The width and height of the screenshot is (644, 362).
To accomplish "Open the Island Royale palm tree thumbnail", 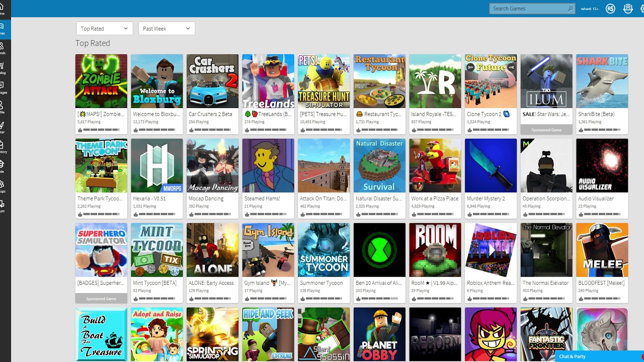I will click(x=435, y=81).
